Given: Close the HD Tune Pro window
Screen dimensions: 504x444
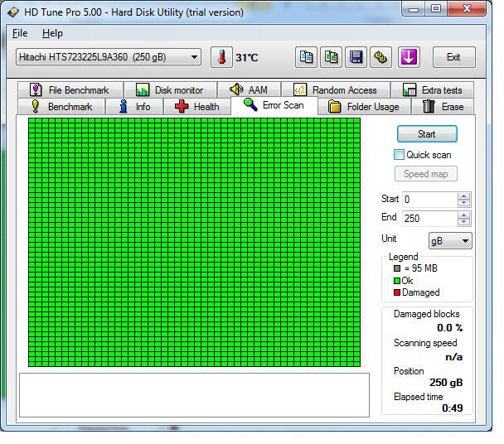Looking at the screenshot, I should [x=467, y=8].
